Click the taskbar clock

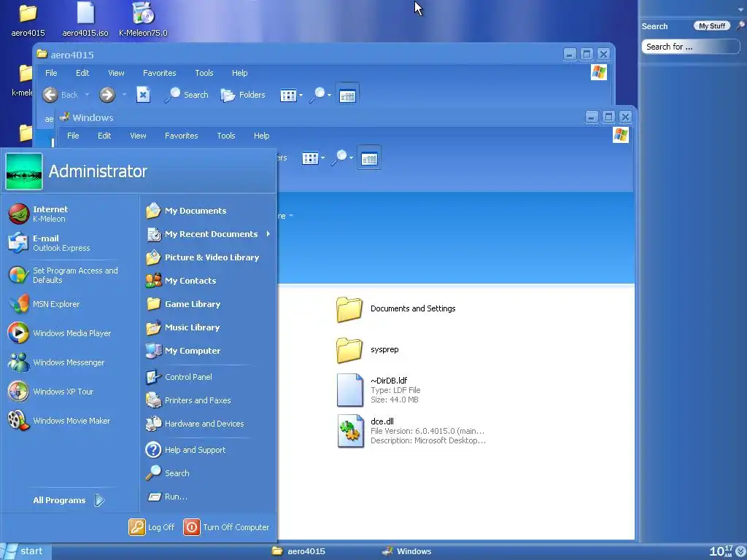721,551
